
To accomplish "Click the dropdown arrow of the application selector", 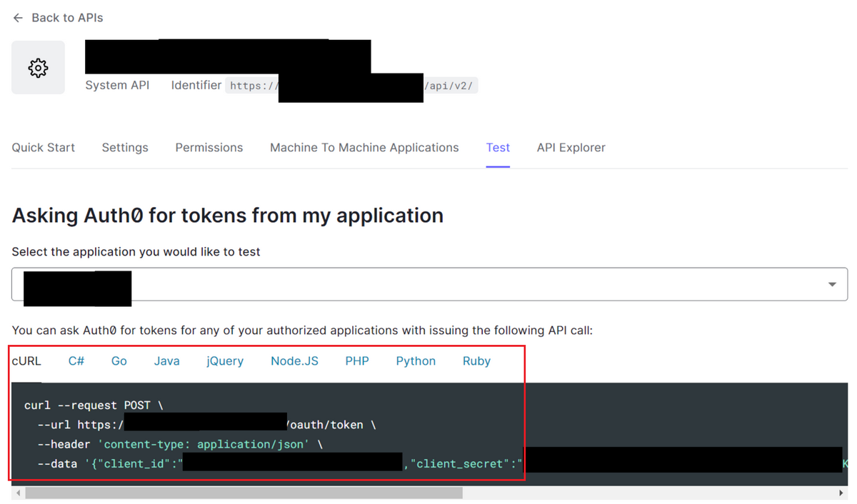I will pos(832,284).
